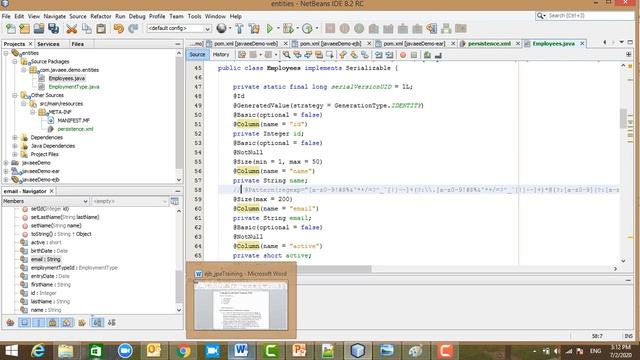Viewport: 640px width, 360px height.
Task: Toggle Show Inherited Members in Navigator
Action: 10,323
